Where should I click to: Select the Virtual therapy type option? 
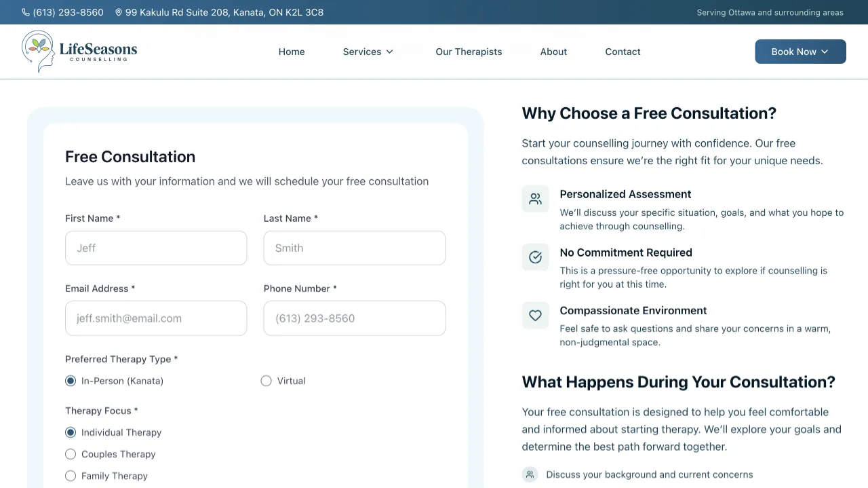(267, 381)
